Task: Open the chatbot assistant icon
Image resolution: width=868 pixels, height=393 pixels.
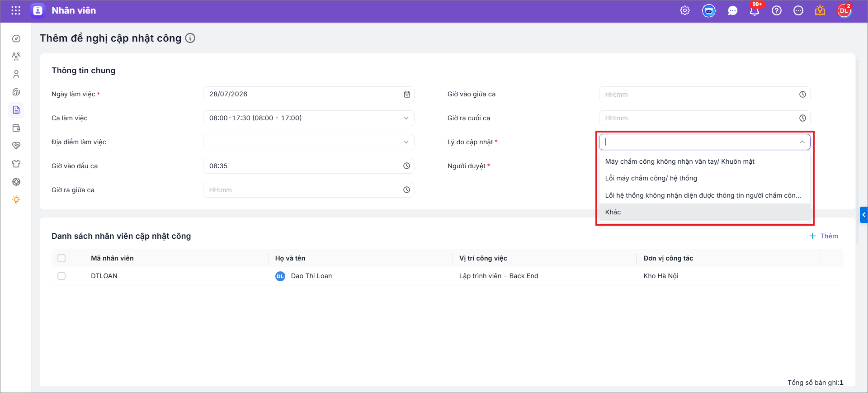Action: pyautogui.click(x=708, y=10)
